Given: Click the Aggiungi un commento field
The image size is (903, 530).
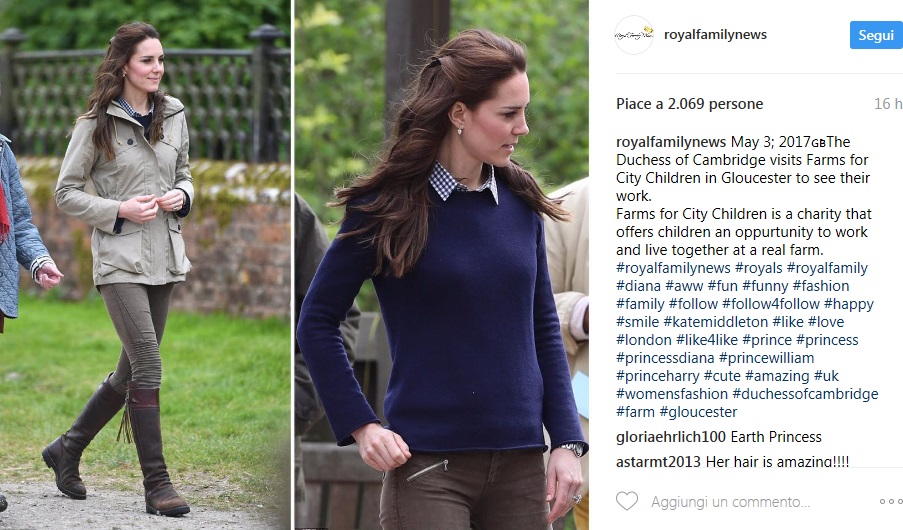Looking at the screenshot, I should coord(730,502).
